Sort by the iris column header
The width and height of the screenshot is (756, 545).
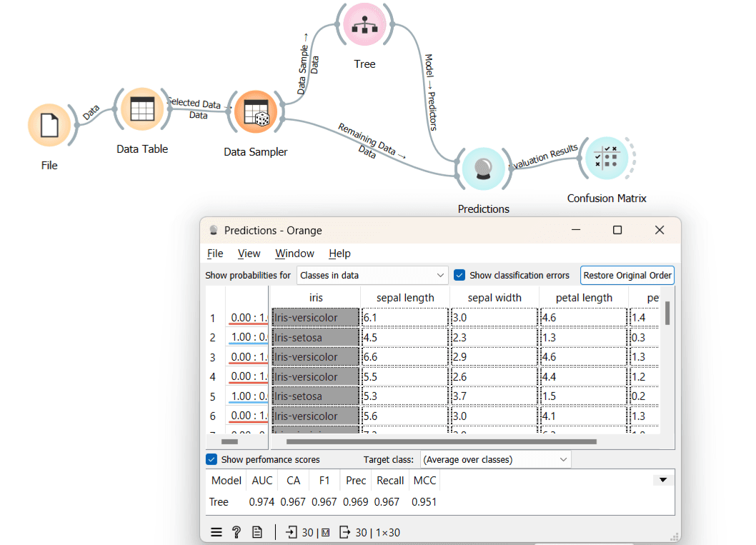316,298
